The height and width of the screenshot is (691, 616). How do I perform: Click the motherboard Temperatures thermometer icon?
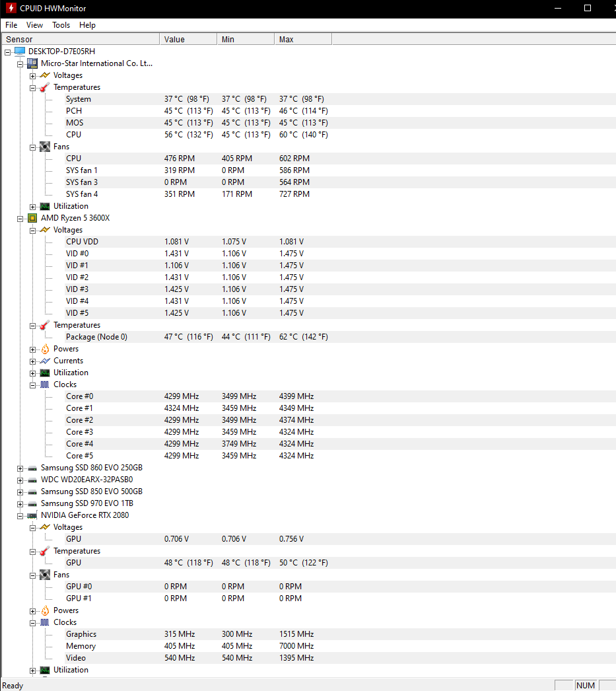45,87
